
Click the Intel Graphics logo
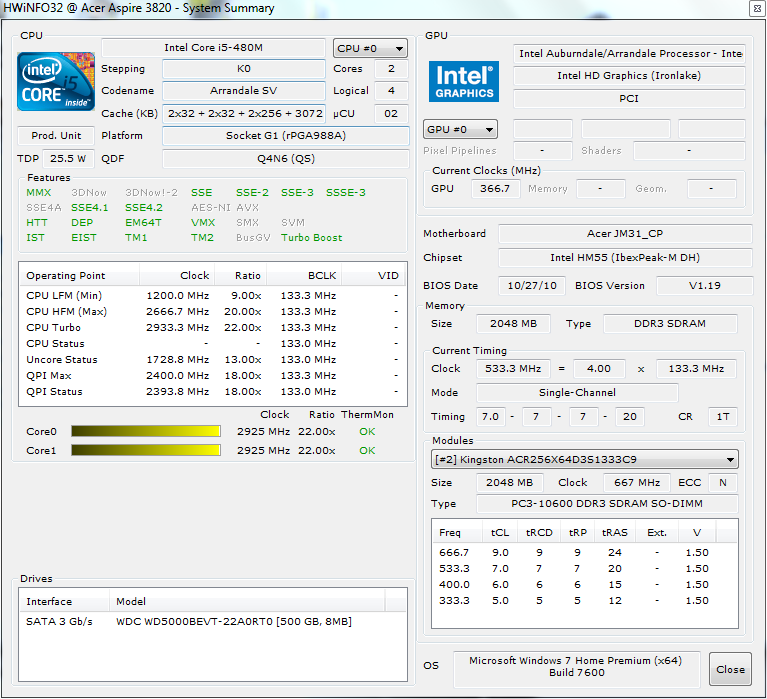[464, 81]
